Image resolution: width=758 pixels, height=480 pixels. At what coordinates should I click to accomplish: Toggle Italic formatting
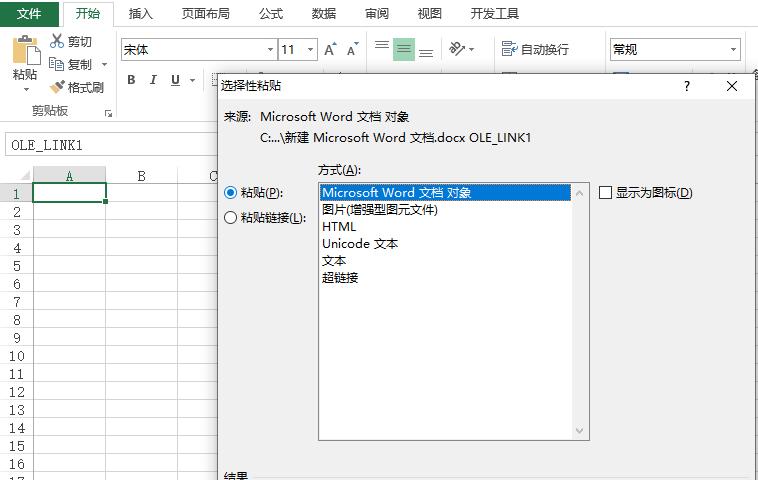pos(153,80)
